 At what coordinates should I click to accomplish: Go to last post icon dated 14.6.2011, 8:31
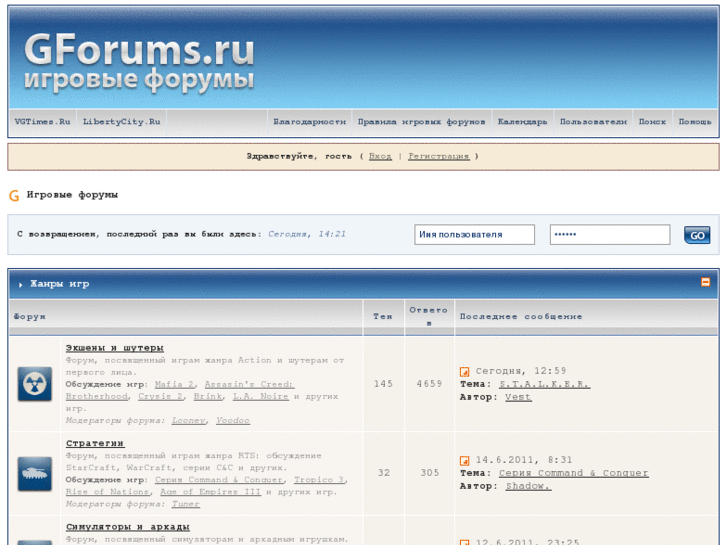[x=464, y=461]
